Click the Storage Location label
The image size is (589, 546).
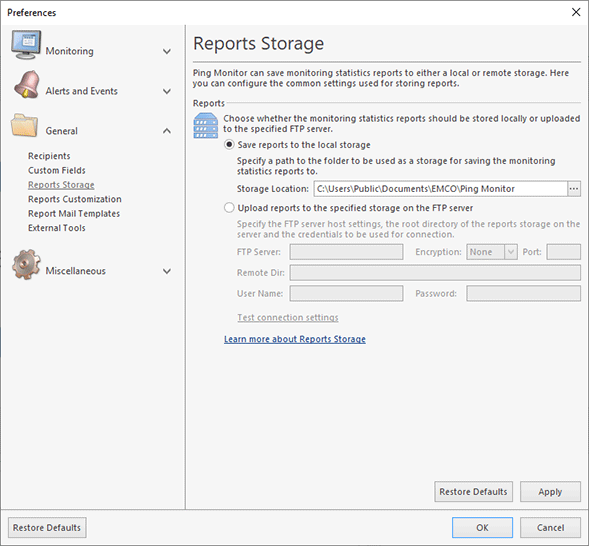pos(273,189)
